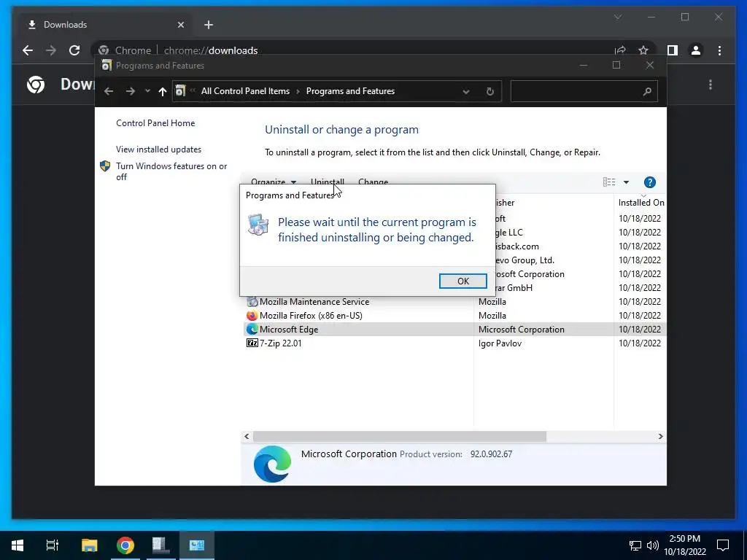Click the Mozilla Maintenance Service icon
This screenshot has height=560, width=747.
click(x=252, y=301)
